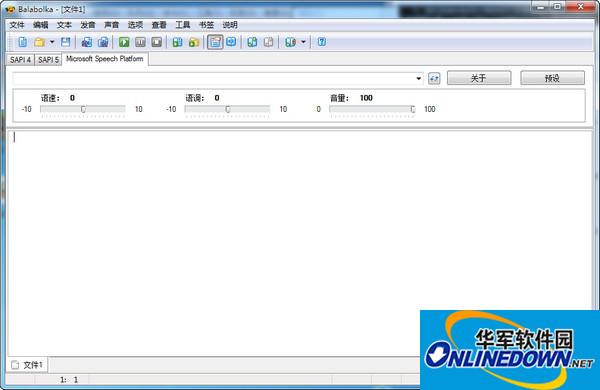Start reading aloud with the green Play button
600x390 pixels.
point(124,42)
